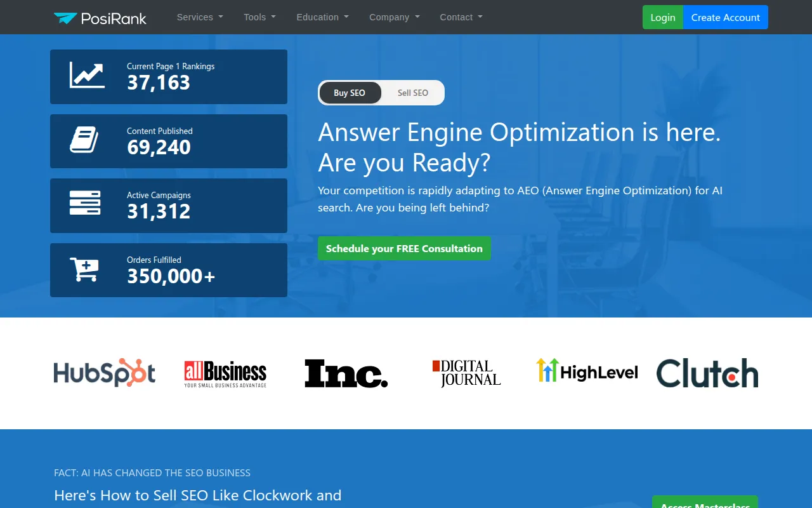Click the Orders Fulfilled shopping cart icon
The width and height of the screenshot is (812, 508).
(84, 269)
